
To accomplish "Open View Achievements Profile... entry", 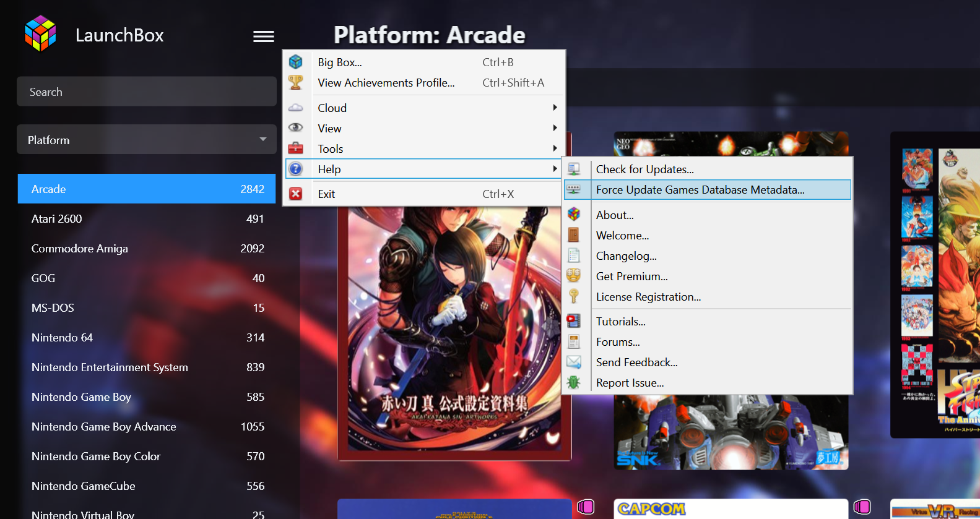I will point(424,82).
